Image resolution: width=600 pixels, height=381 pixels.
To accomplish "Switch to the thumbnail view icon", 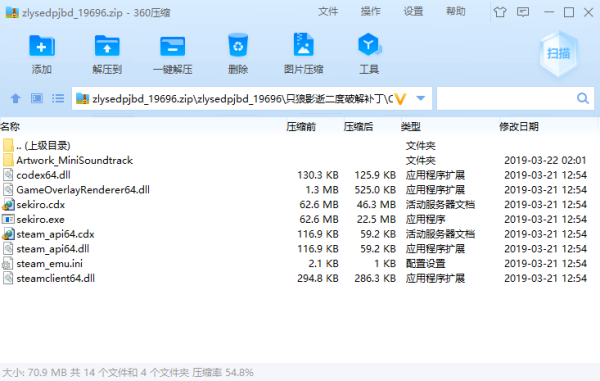I will (37, 99).
